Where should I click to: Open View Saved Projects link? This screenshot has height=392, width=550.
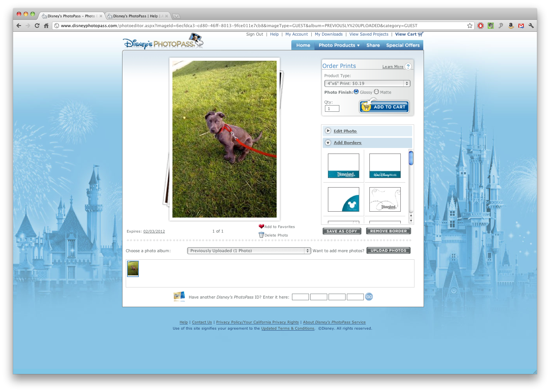click(x=369, y=34)
